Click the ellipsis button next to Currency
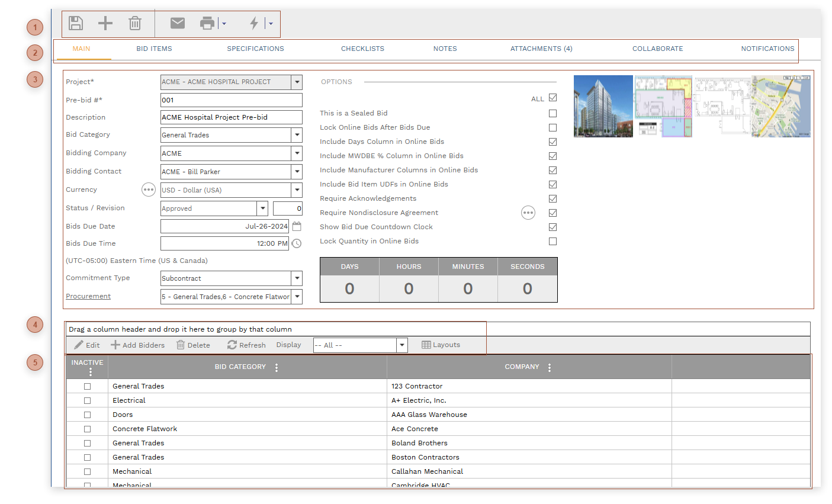Viewport: 832px width, 504px height. coord(149,190)
